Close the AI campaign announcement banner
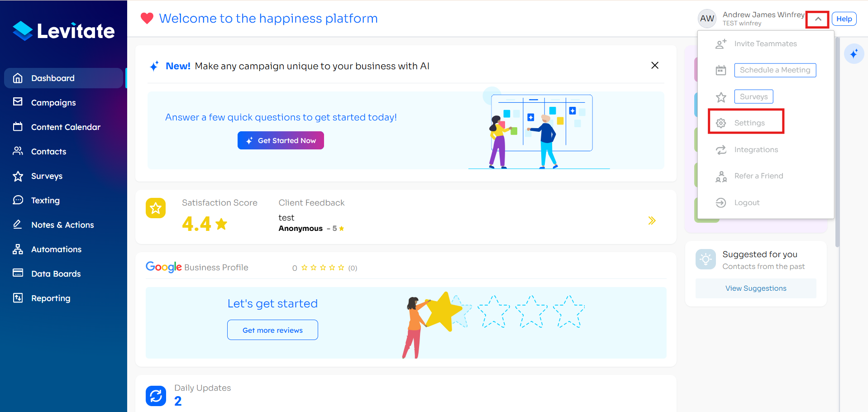The height and width of the screenshot is (412, 868). 655,66
